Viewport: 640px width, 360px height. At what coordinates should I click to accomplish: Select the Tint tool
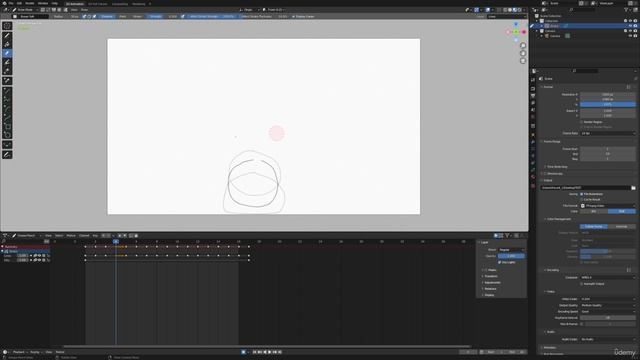click(x=7, y=62)
